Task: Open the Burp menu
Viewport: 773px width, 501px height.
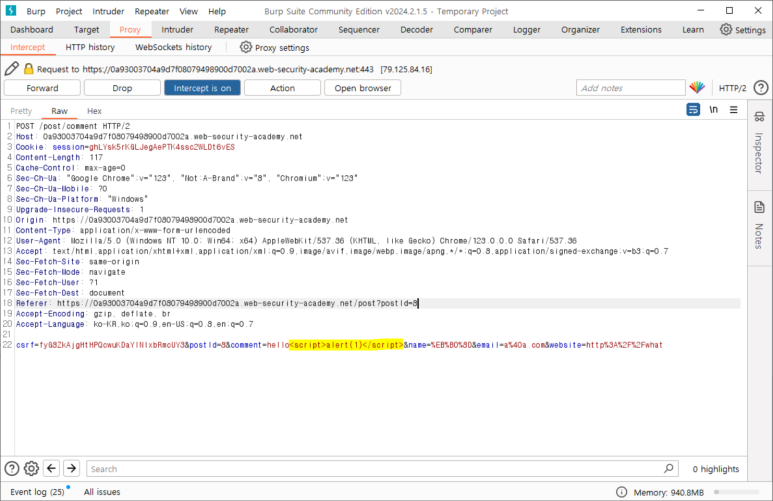Action: [35, 11]
